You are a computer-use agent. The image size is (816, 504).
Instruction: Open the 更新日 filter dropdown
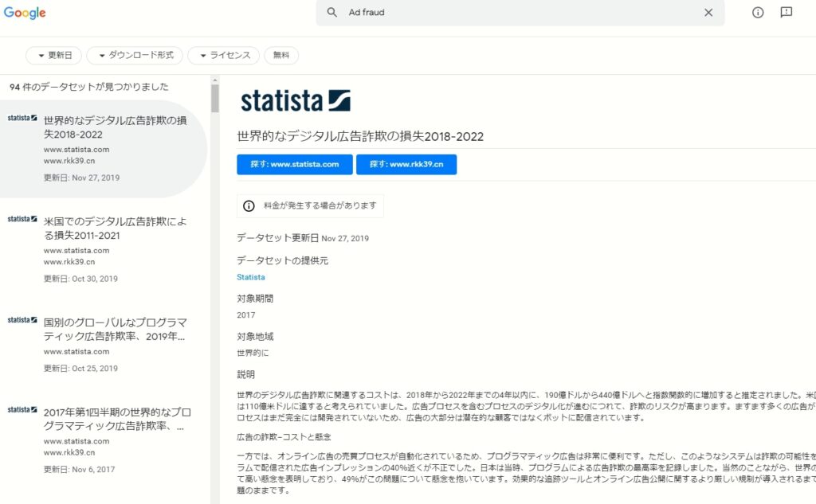54,55
